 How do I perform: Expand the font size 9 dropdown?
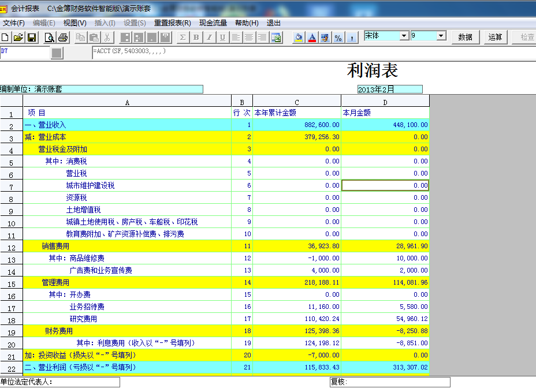coord(441,36)
